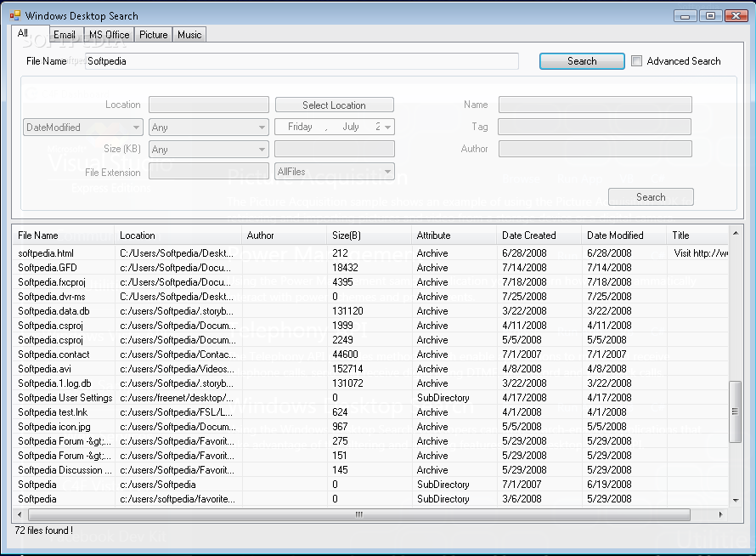Click the Name input field
756x556 pixels.
click(x=595, y=105)
